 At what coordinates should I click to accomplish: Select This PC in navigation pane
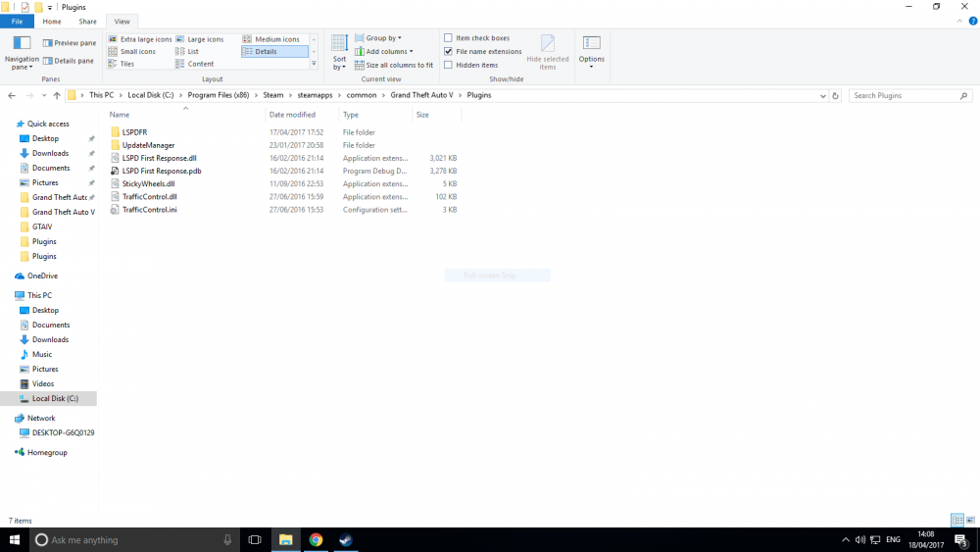39,295
